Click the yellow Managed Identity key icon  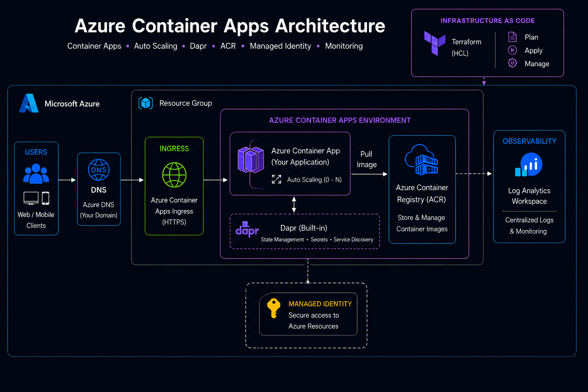point(274,308)
